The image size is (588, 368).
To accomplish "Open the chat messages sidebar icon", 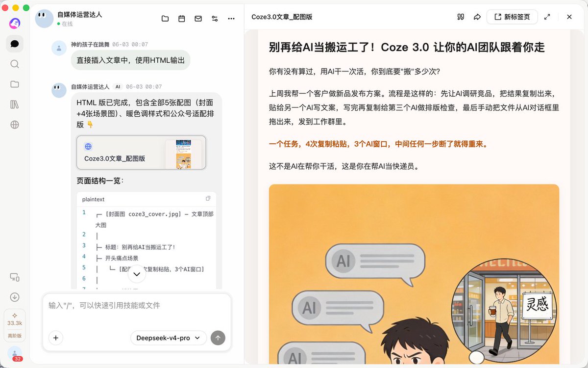I will [x=15, y=44].
